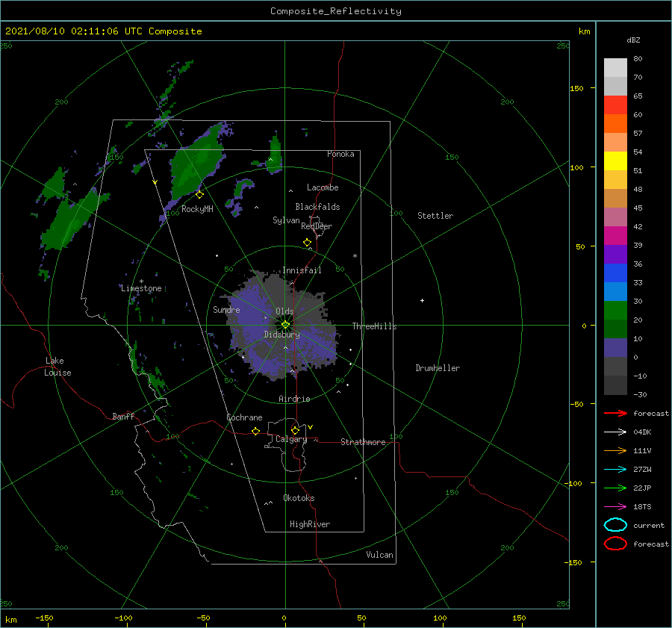This screenshot has width=672, height=628.
Task: Click the ThreeHills label
Action: [x=374, y=326]
